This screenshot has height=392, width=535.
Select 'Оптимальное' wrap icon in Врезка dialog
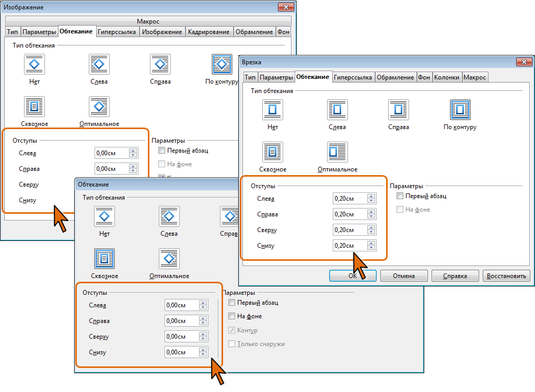(x=337, y=152)
